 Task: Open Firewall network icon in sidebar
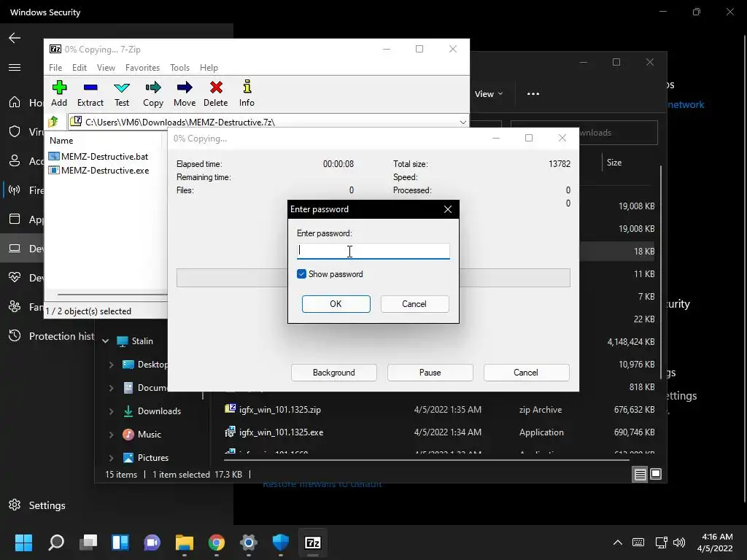[x=15, y=190]
